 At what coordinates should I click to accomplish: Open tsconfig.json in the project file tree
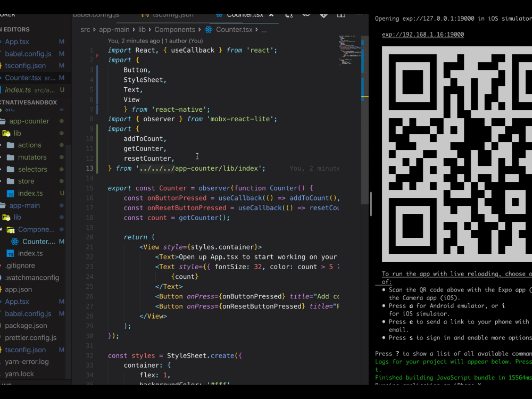[26, 350]
